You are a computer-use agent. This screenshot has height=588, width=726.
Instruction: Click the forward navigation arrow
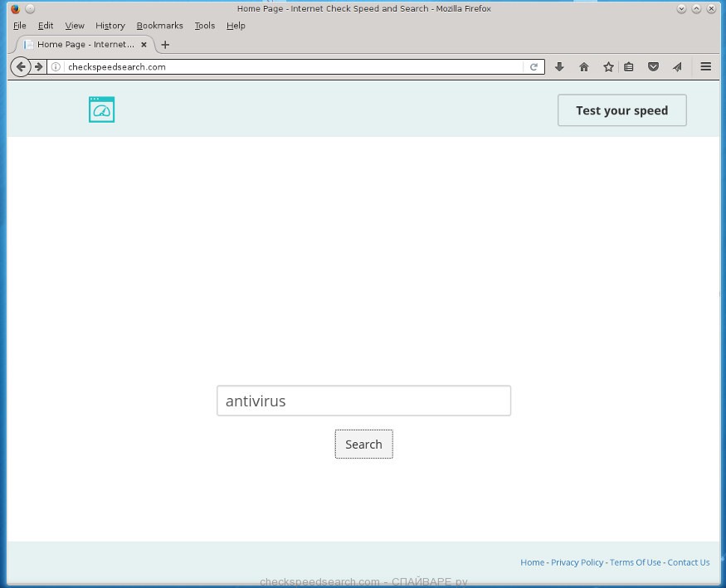pos(38,67)
